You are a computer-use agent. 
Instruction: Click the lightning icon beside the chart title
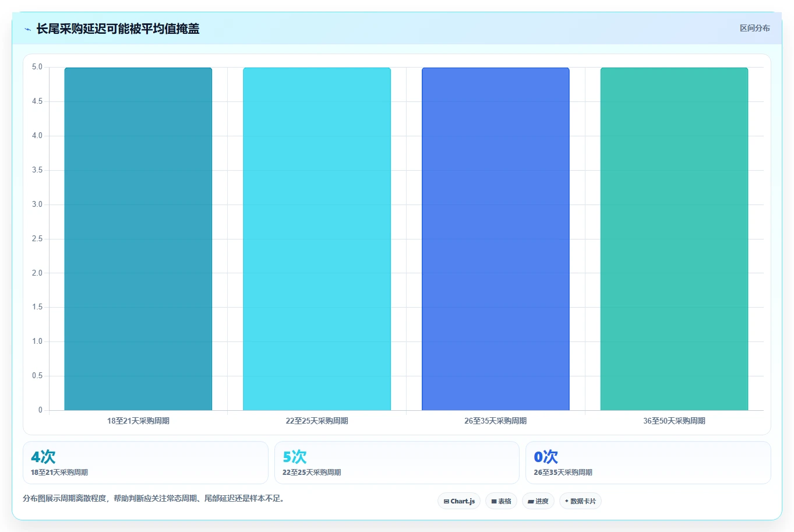click(x=27, y=29)
